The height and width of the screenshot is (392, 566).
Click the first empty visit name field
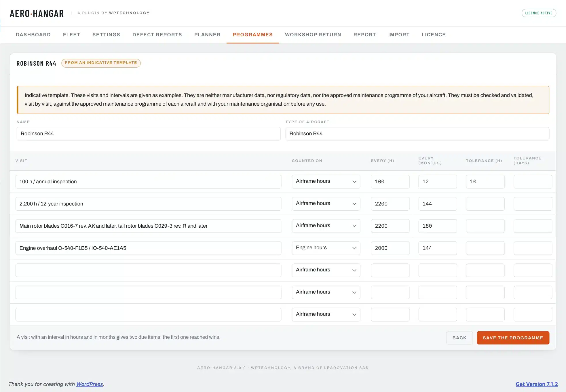[x=148, y=270]
